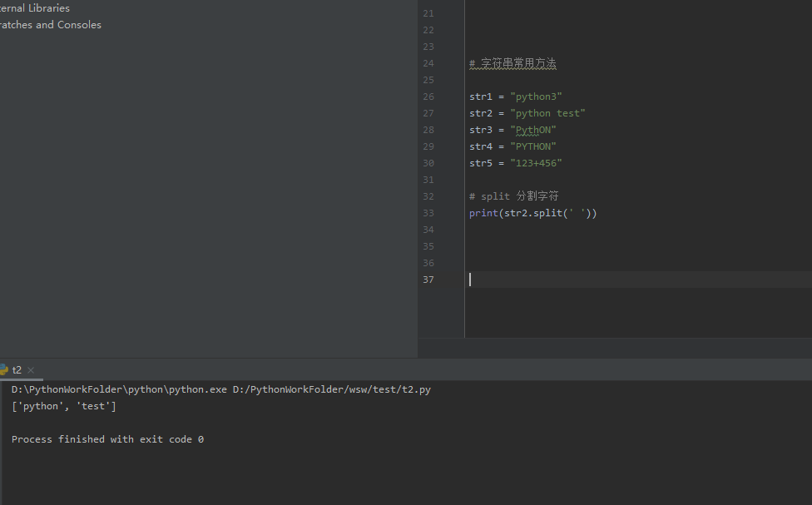Set a breakpoint on line 26
Screen dimensions: 812x505
453,96
